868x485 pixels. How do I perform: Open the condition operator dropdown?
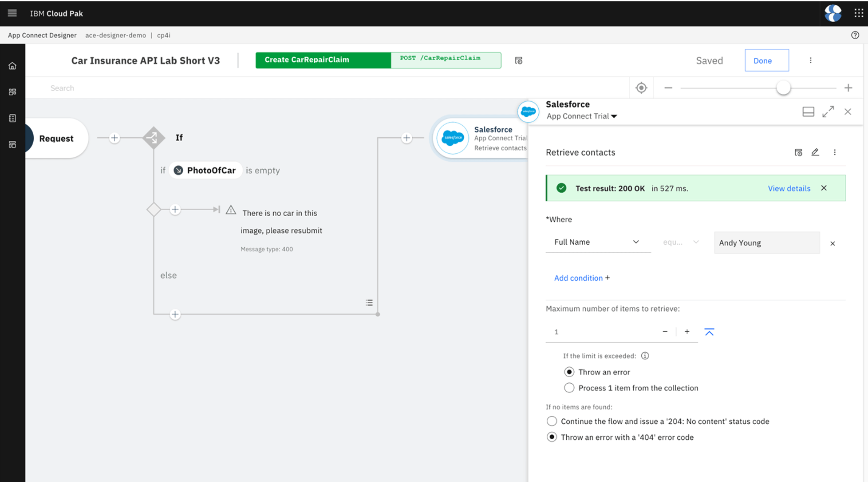click(x=695, y=242)
